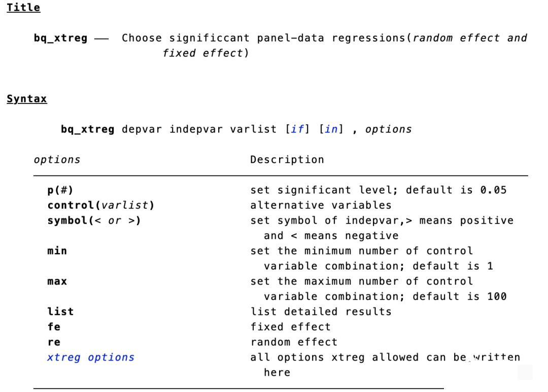
Task: Select the 'p(#)' option entry
Action: tap(60, 190)
